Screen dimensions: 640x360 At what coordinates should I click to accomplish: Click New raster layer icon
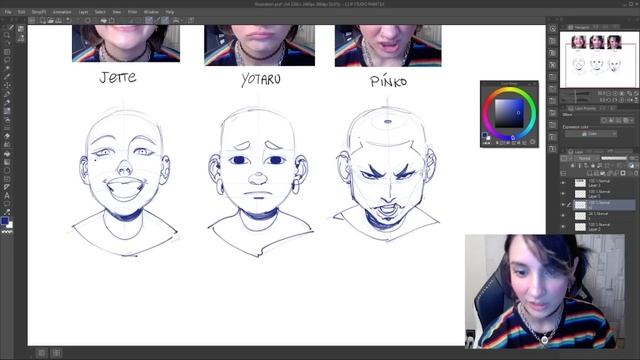590,173
